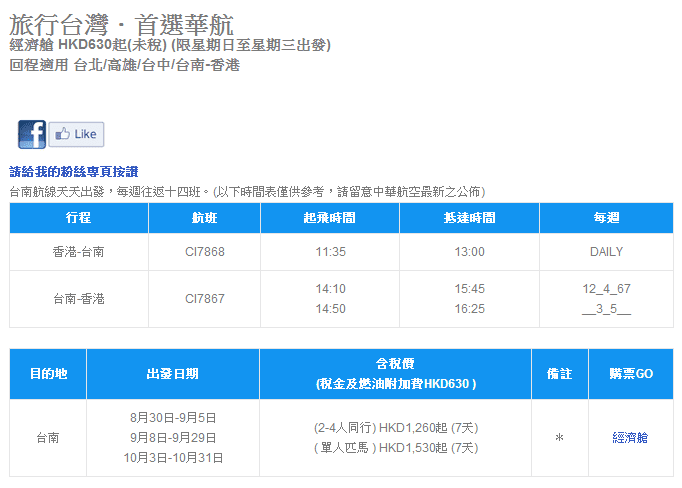Click the asterisk in the 備註 column
682x488 pixels.
pos(559,438)
